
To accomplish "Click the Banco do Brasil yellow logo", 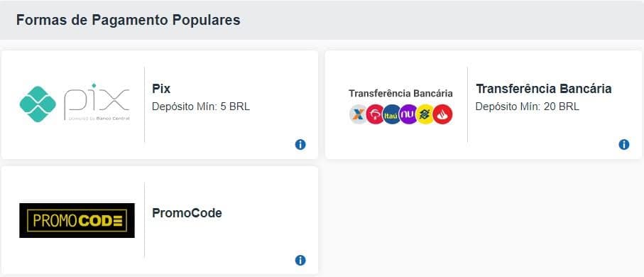I will tap(425, 114).
